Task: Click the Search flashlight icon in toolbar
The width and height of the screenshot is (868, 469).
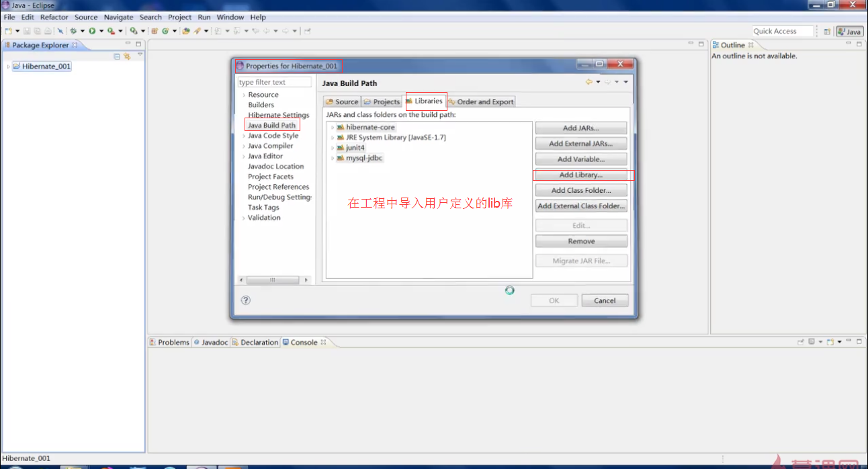Action: pyautogui.click(x=196, y=31)
